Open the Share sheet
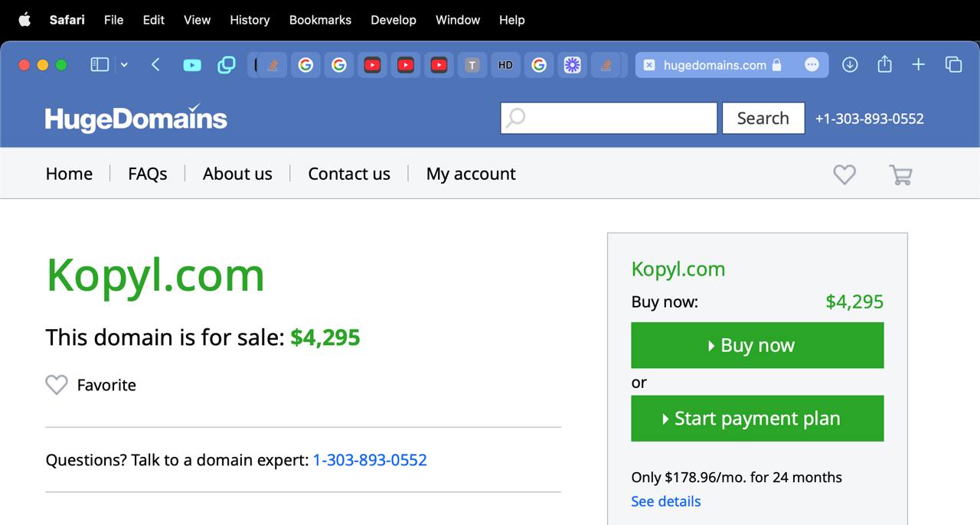 click(884, 64)
